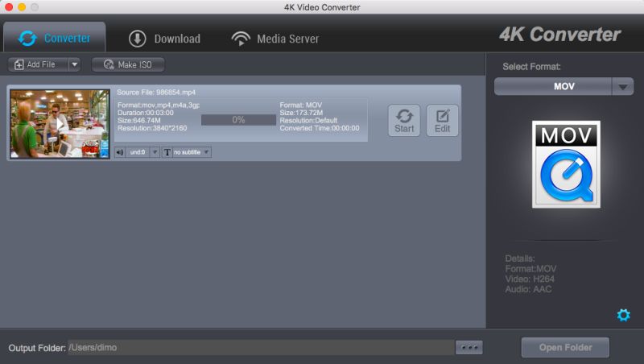This screenshot has width=644, height=364.
Task: Click the Audio: AAC detail text
Action: (x=528, y=289)
